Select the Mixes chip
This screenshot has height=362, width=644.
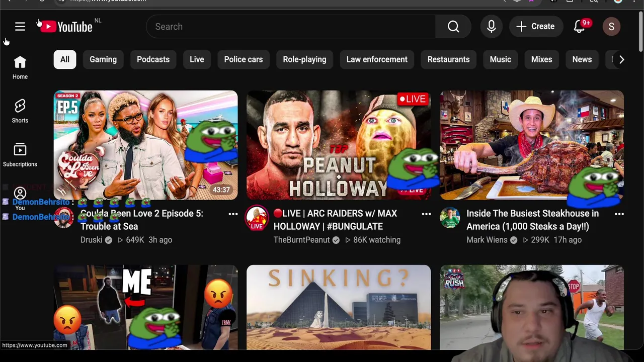click(x=542, y=59)
